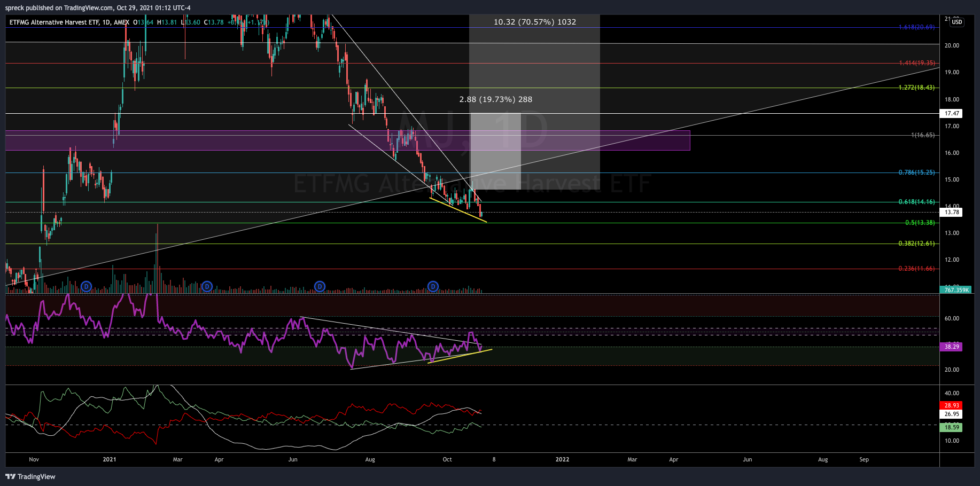Click the 0.236(11.66) Fibonacci label

point(916,269)
